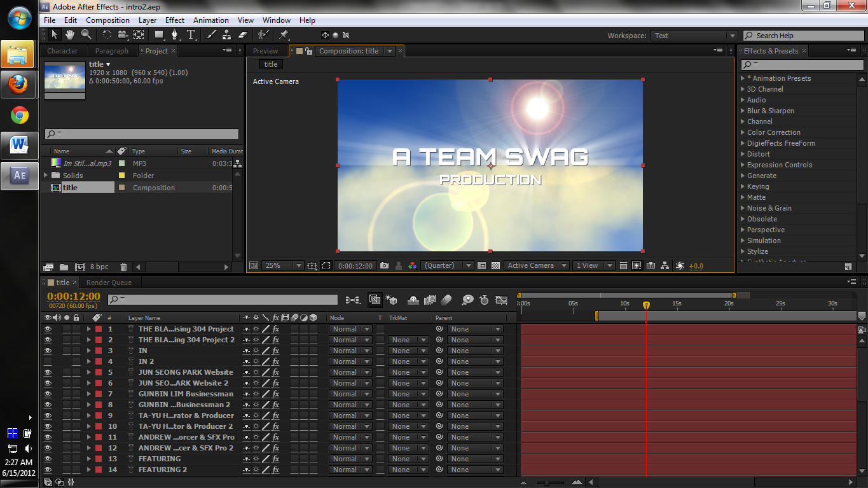Click the current time indicator marker at 12s

click(x=646, y=305)
